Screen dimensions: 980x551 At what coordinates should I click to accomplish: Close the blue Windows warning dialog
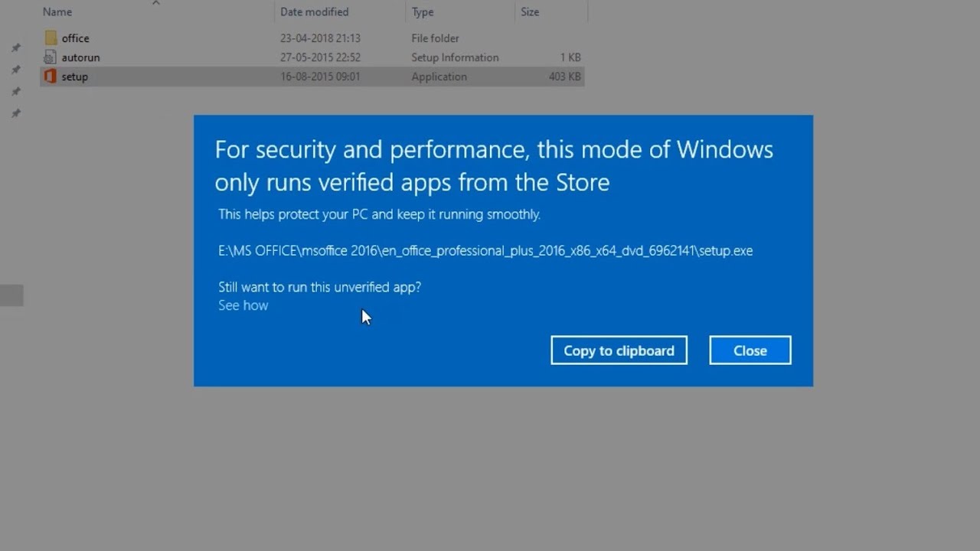pos(750,350)
